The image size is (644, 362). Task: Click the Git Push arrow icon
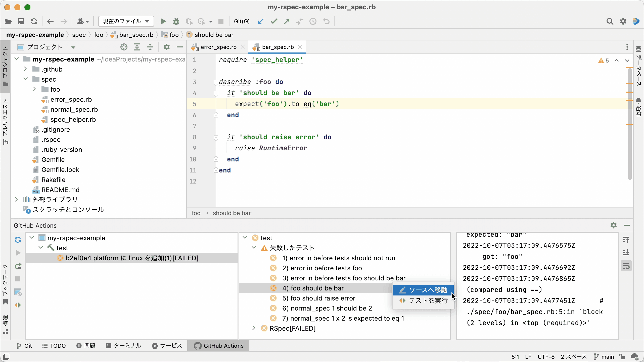(x=287, y=21)
